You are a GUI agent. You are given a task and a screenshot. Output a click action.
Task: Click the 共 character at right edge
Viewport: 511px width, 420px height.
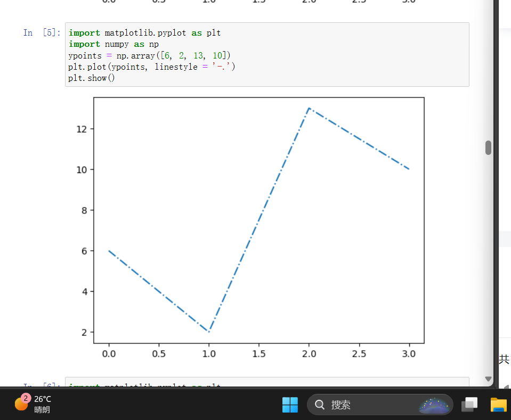tap(504, 359)
